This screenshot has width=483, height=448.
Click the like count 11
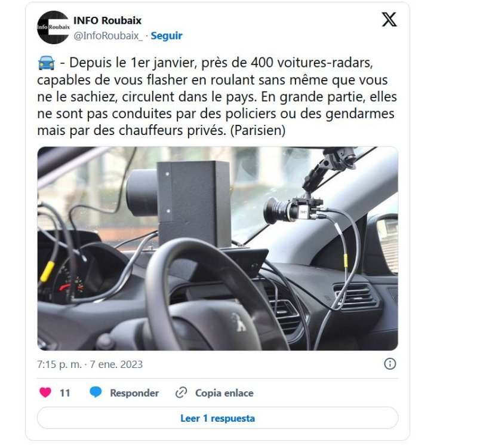(x=64, y=393)
